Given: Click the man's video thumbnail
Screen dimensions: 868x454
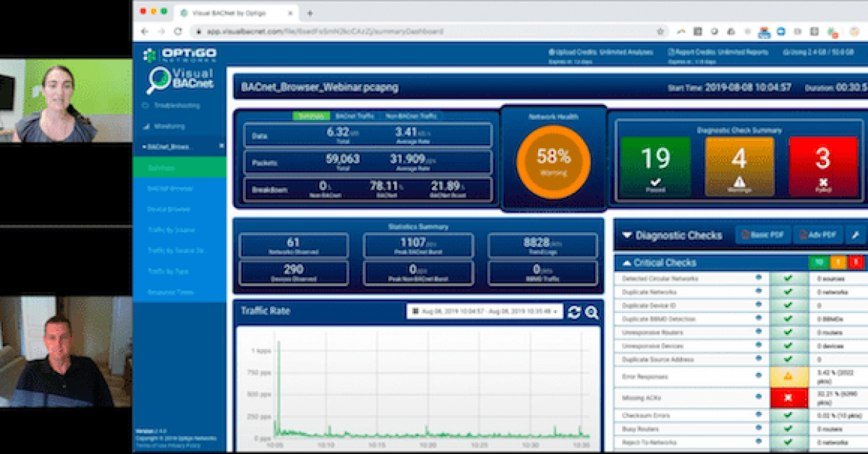Looking at the screenshot, I should point(67,352).
